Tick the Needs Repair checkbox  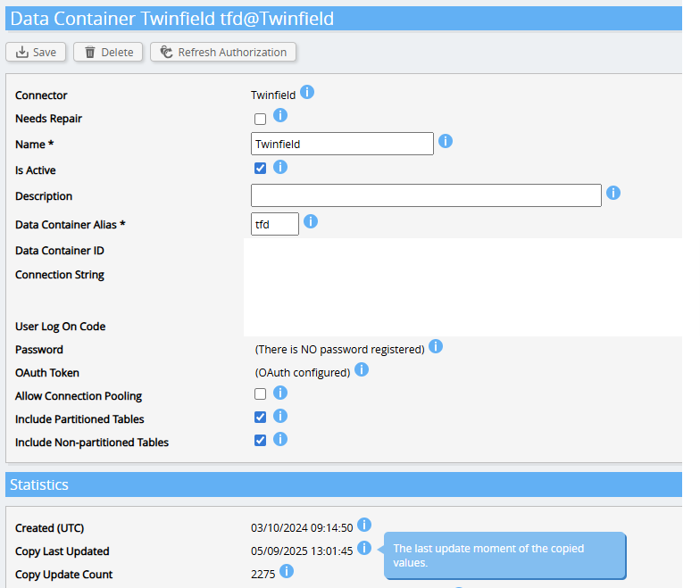click(261, 120)
